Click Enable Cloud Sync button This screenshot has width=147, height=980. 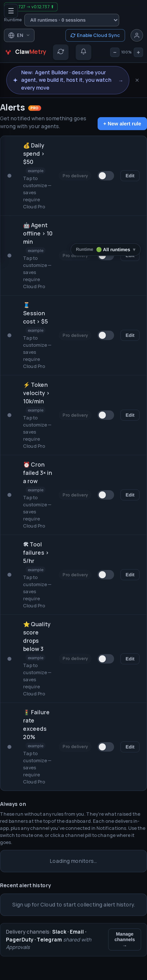pos(95,35)
